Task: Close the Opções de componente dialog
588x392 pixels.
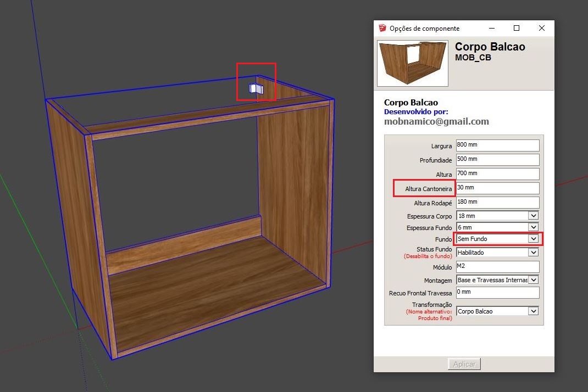Action: click(541, 28)
